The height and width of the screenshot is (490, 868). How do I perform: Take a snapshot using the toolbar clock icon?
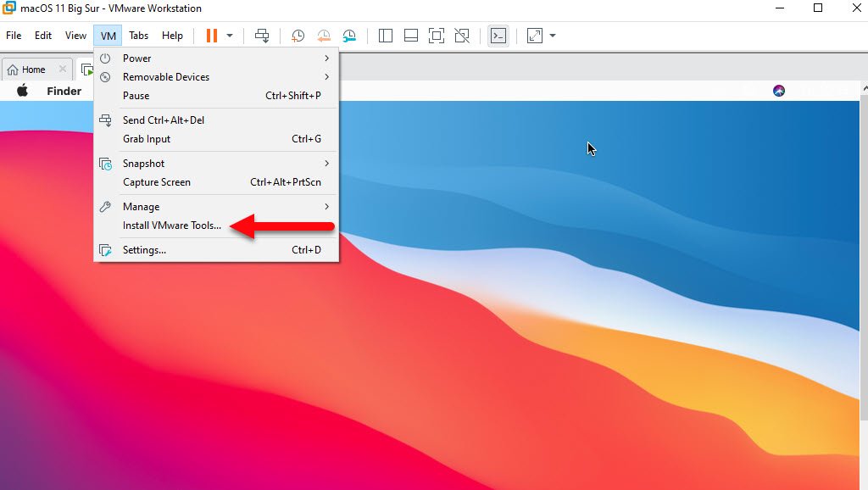[298, 36]
